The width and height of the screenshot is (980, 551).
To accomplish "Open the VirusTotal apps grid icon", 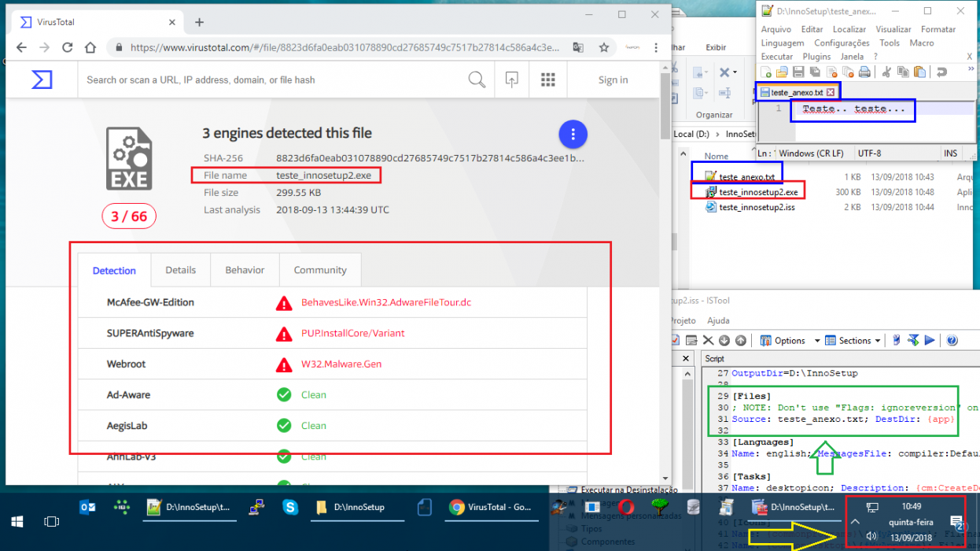I will pos(548,80).
